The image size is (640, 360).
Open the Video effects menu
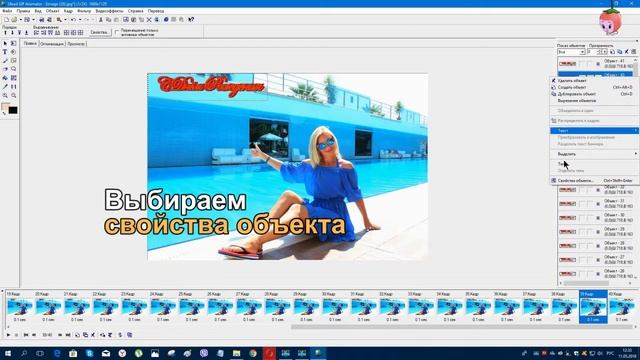click(109, 11)
